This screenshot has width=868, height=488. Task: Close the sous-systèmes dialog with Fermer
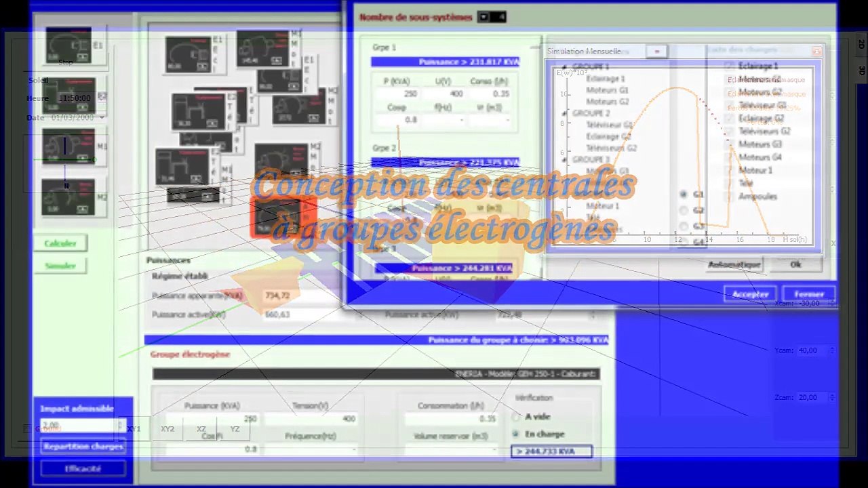click(809, 294)
